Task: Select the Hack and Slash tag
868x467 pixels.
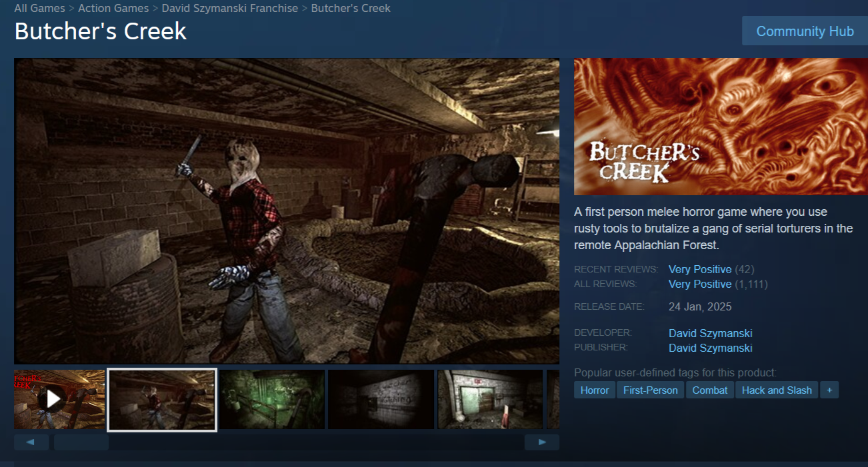Action: (x=777, y=390)
